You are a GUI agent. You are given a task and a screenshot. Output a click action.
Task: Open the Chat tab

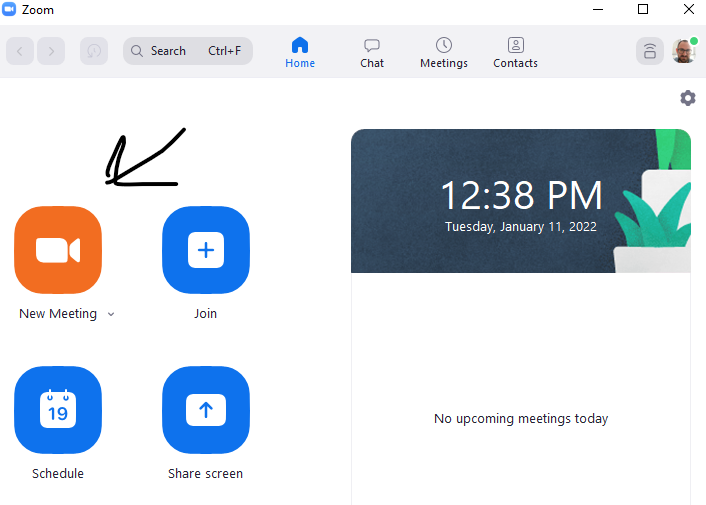372,52
